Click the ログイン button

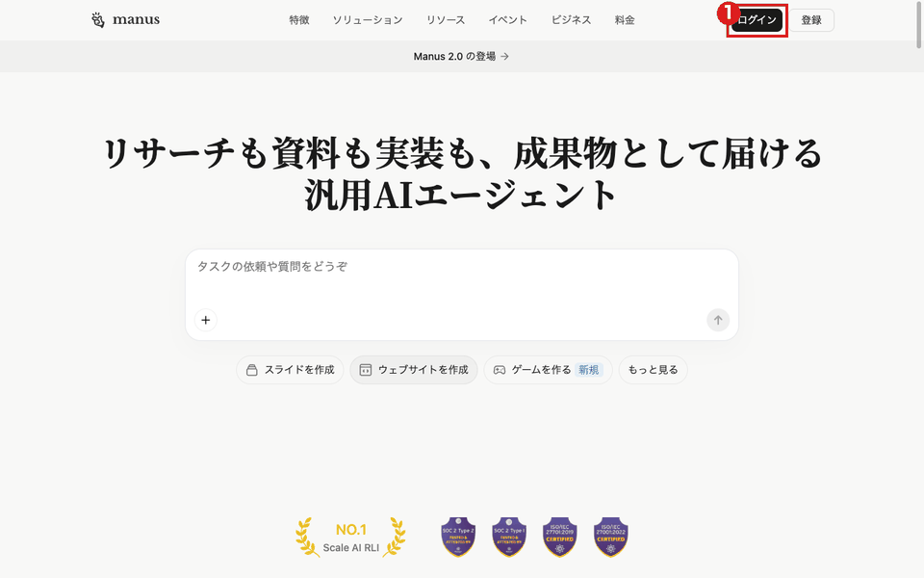[757, 20]
